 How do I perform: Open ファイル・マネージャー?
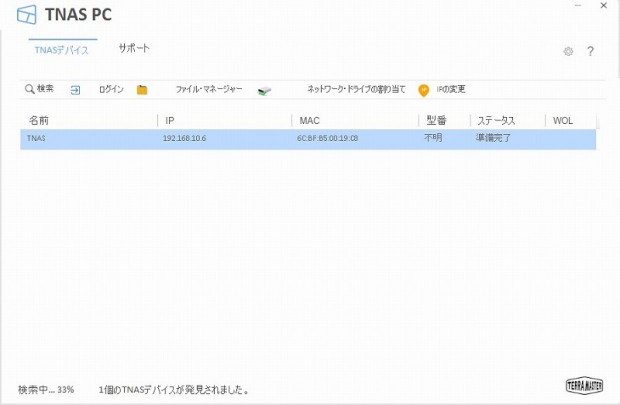pyautogui.click(x=209, y=89)
